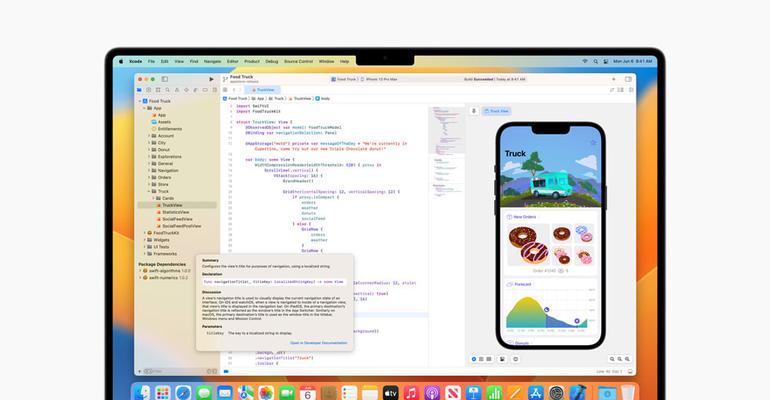This screenshot has width=770, height=400.
Task: Show the project navigator
Action: coord(139,90)
